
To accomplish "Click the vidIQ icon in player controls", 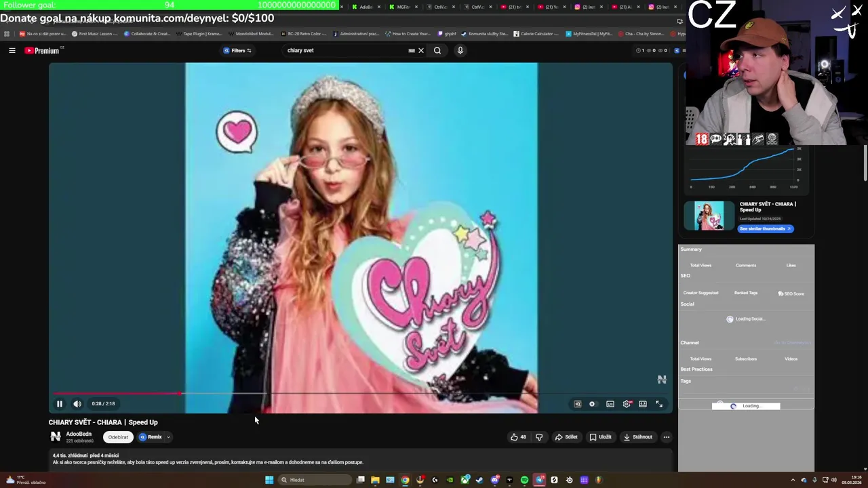I will coord(577,404).
